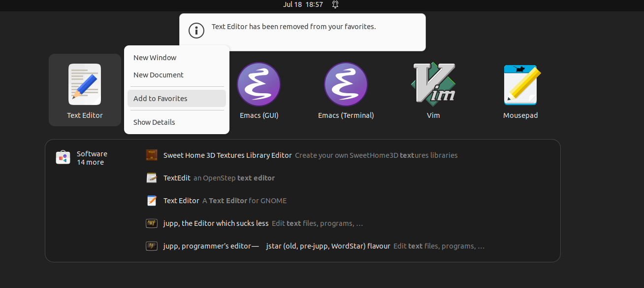Launch Emacs (GUI) application icon
This screenshot has width=644, height=288.
259,84
